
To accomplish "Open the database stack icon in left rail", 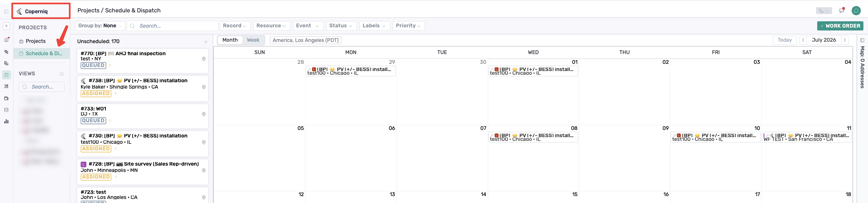I will (x=6, y=110).
